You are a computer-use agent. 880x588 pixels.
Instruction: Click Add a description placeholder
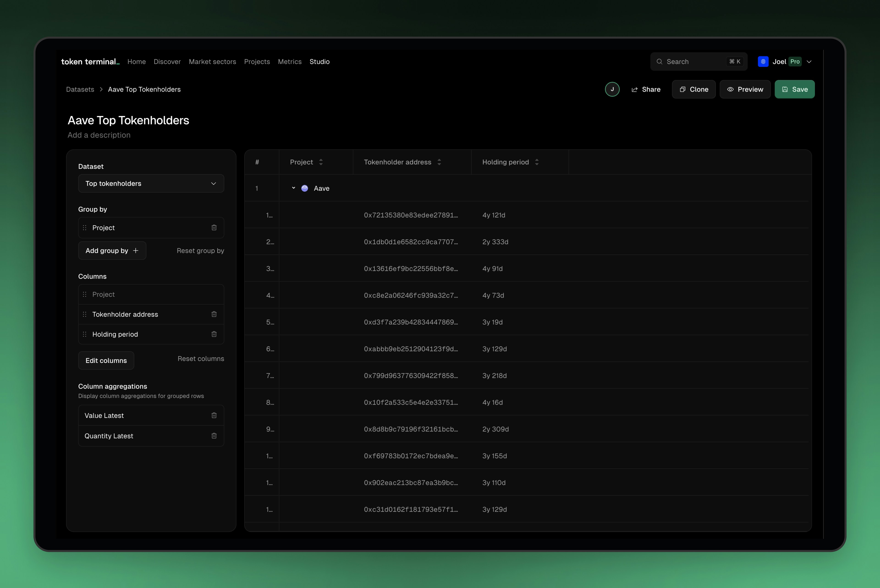click(99, 135)
